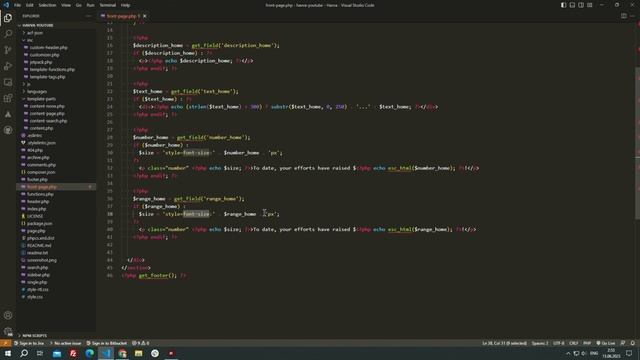This screenshot has width=640, height=360.
Task: Click Sign in to Bitbucket in status bar
Action: [107, 343]
